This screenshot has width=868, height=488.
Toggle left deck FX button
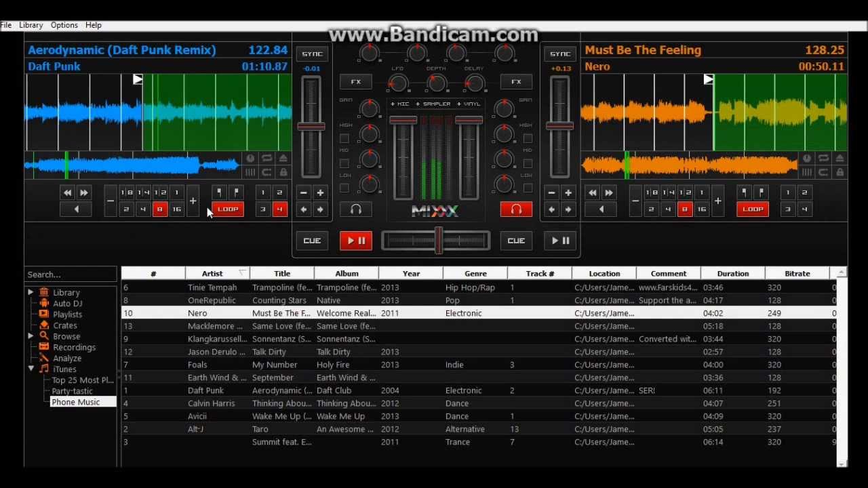coord(356,82)
